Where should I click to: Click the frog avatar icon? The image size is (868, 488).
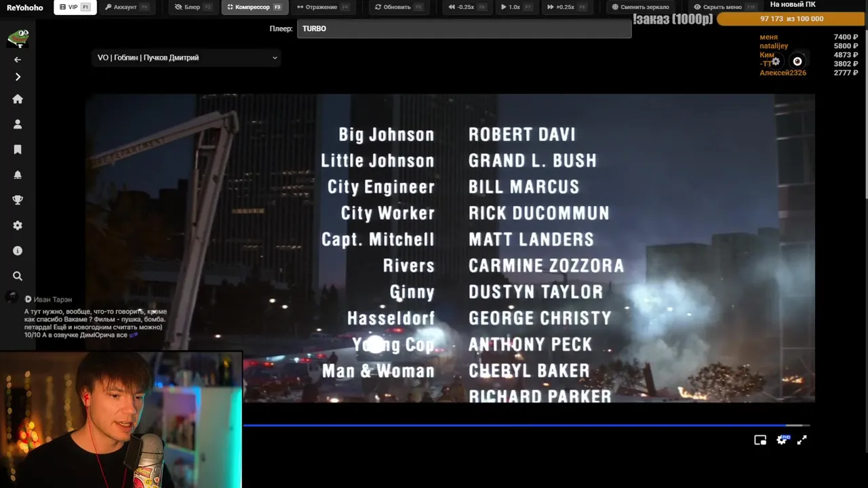click(x=18, y=38)
